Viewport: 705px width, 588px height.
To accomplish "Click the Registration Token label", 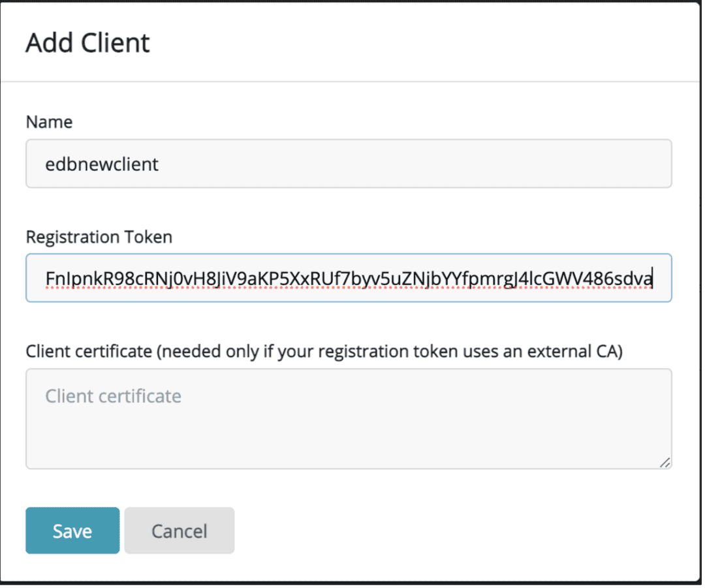I will 99,237.
